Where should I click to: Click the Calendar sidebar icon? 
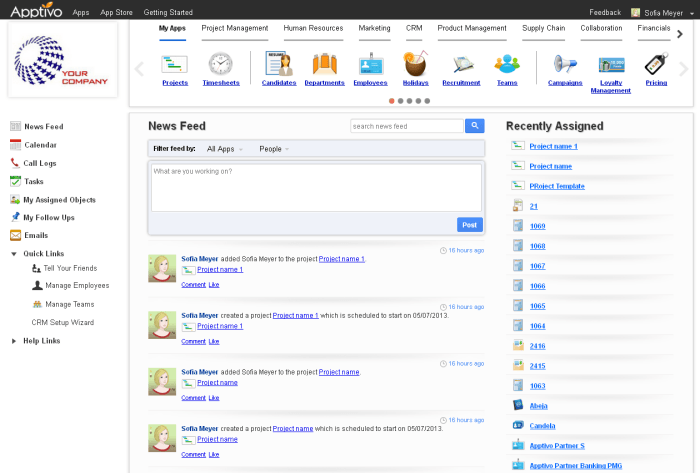click(x=15, y=145)
